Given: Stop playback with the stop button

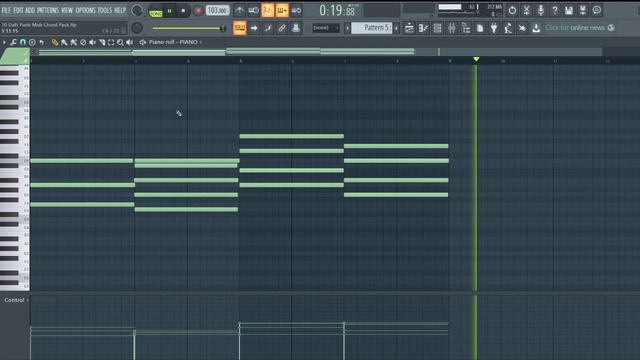Looking at the screenshot, I should click(183, 11).
